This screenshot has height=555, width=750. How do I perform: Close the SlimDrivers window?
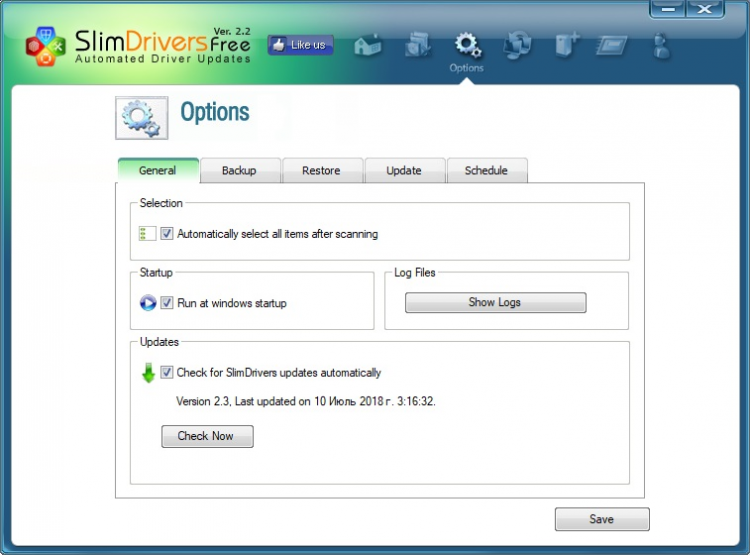(705, 9)
